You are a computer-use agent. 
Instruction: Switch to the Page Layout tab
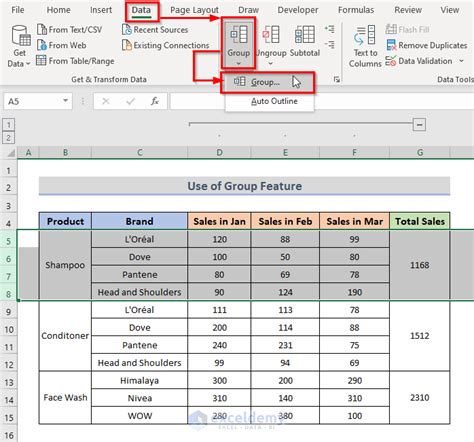click(194, 10)
